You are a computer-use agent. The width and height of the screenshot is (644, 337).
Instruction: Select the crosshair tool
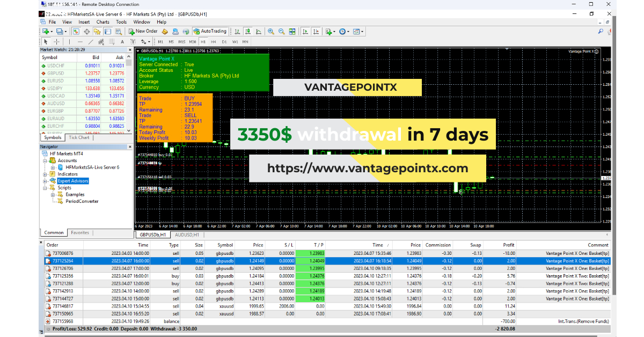pos(56,41)
